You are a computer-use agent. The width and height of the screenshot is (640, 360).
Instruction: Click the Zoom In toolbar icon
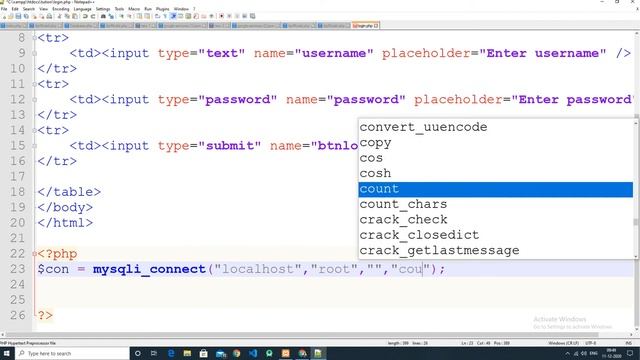(x=122, y=16)
